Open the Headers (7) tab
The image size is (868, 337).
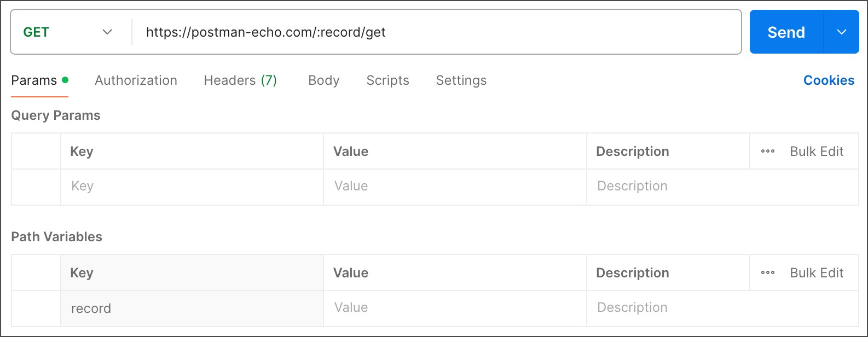240,80
